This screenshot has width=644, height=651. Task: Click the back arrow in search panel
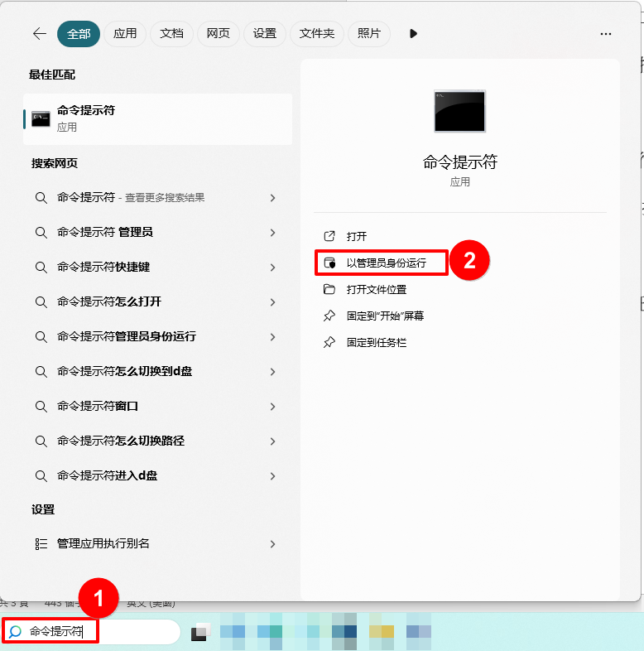[39, 34]
